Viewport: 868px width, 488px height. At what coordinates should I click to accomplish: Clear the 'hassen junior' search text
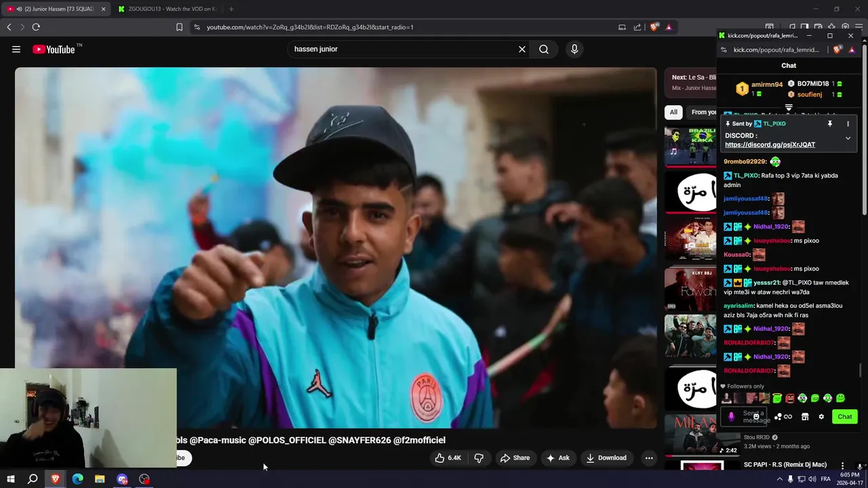coord(522,49)
